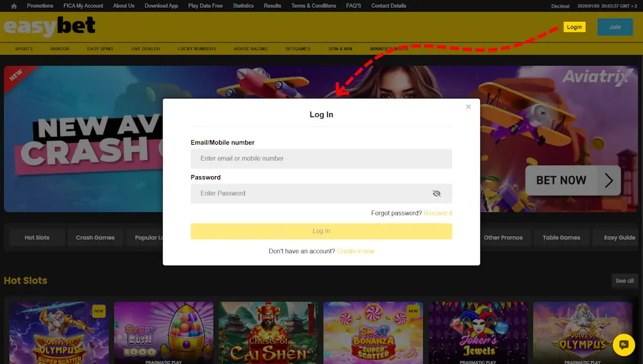Open the FAQ'S page
The width and height of the screenshot is (643, 364).
[354, 6]
